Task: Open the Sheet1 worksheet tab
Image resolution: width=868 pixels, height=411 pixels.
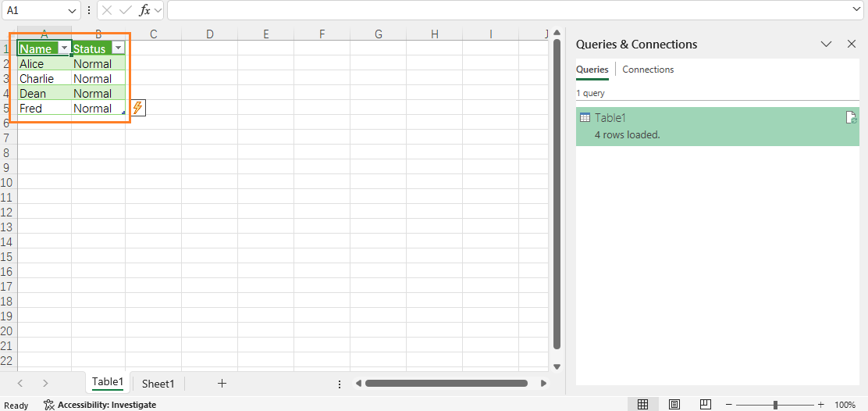Action: 158,384
